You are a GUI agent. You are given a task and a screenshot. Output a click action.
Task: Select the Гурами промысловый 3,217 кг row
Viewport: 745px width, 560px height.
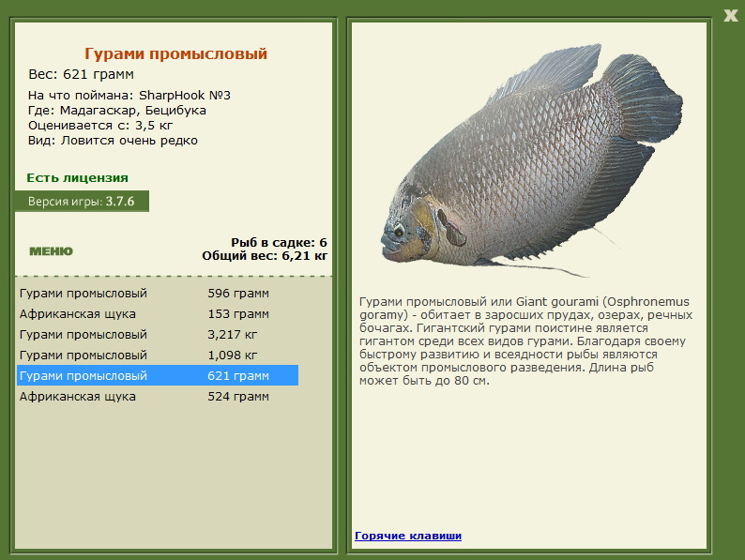(x=158, y=334)
